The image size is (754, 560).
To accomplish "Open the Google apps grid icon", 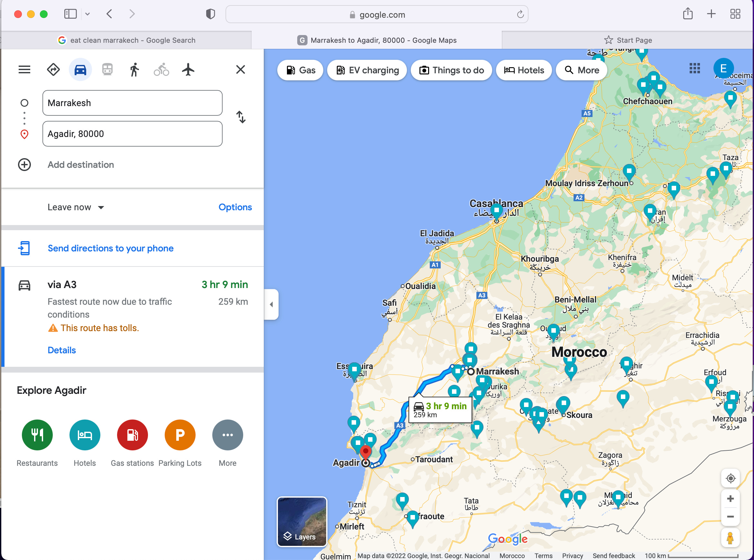I will click(694, 68).
